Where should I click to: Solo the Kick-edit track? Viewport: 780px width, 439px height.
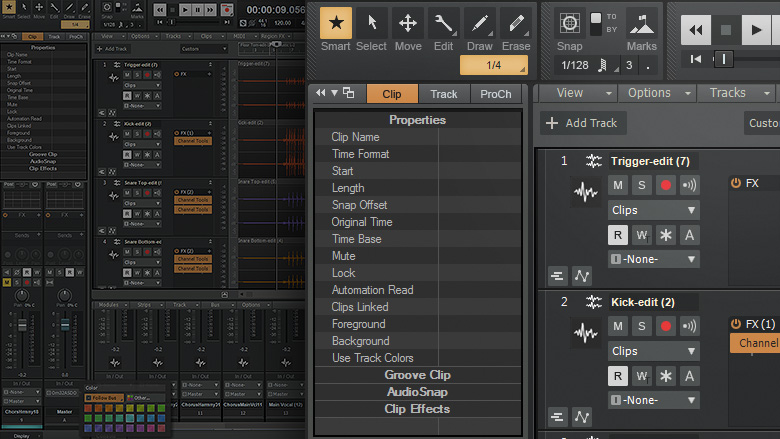[642, 326]
